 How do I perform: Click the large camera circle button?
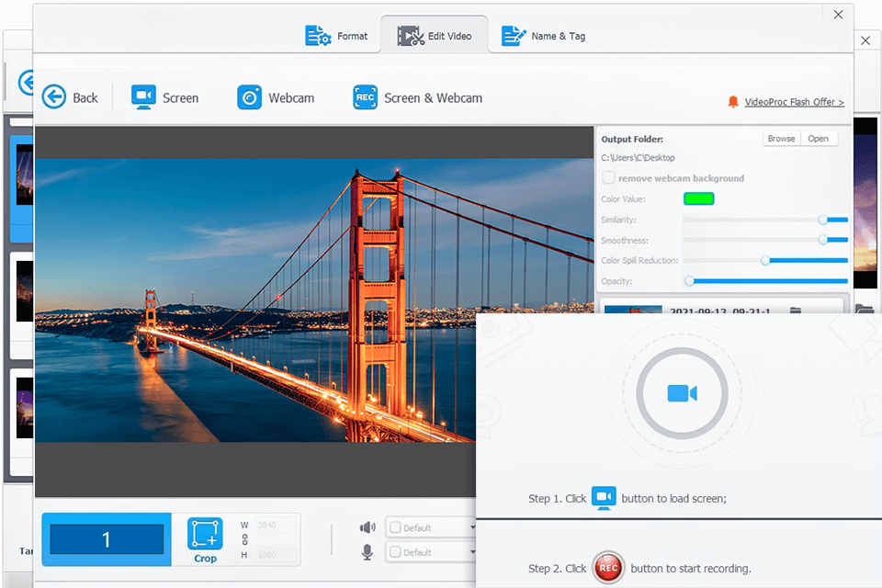pyautogui.click(x=682, y=393)
